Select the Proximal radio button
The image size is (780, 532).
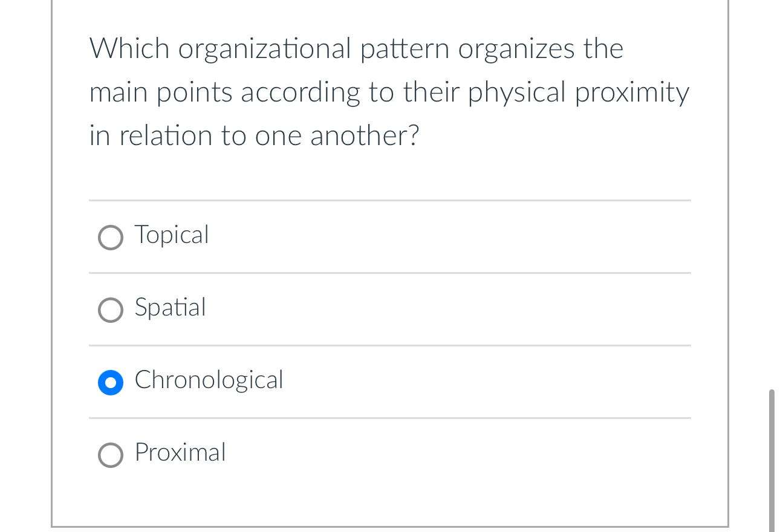(111, 455)
